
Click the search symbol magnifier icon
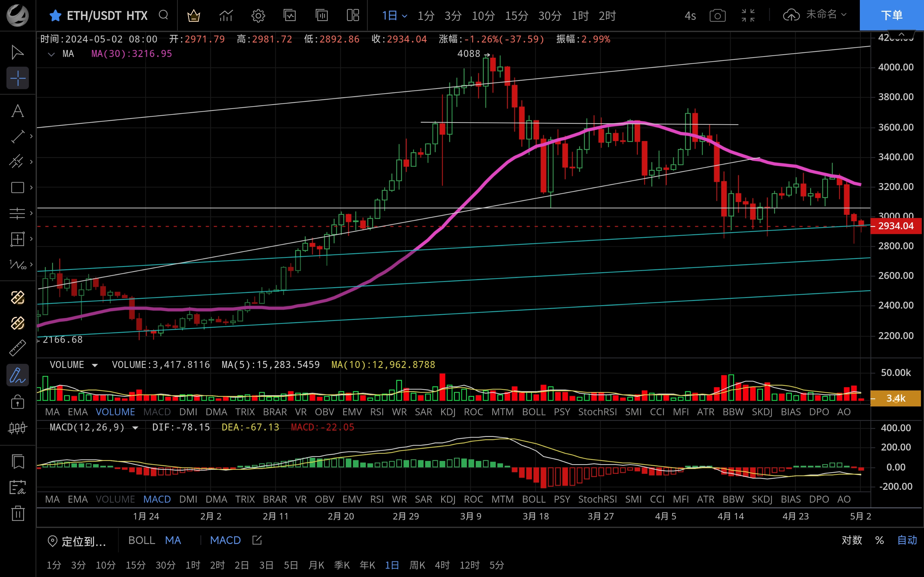click(x=163, y=15)
